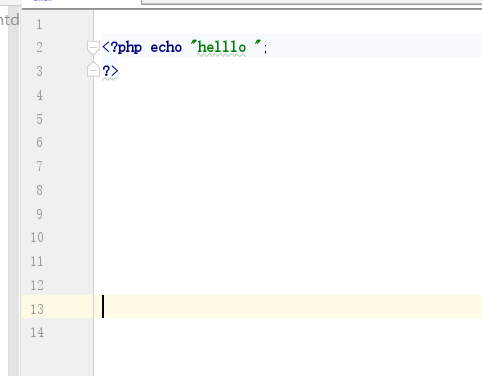Screen dimensions: 482x376
Task: Click line number 3 in the gutter
Action: click(39, 71)
